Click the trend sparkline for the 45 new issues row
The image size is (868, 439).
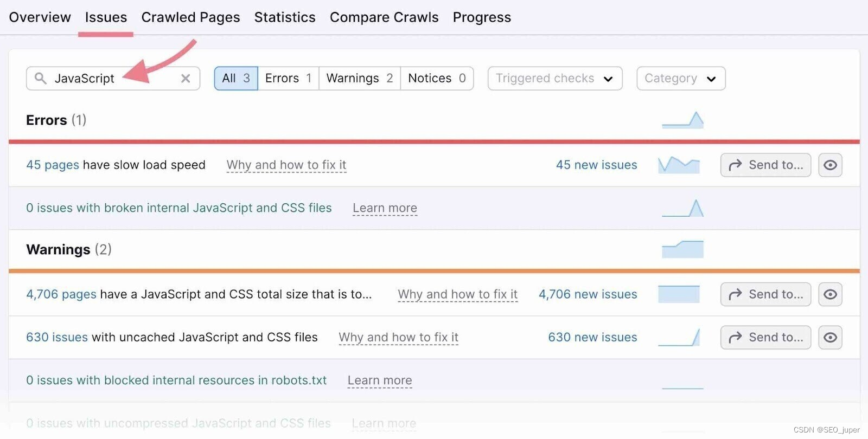click(x=679, y=165)
